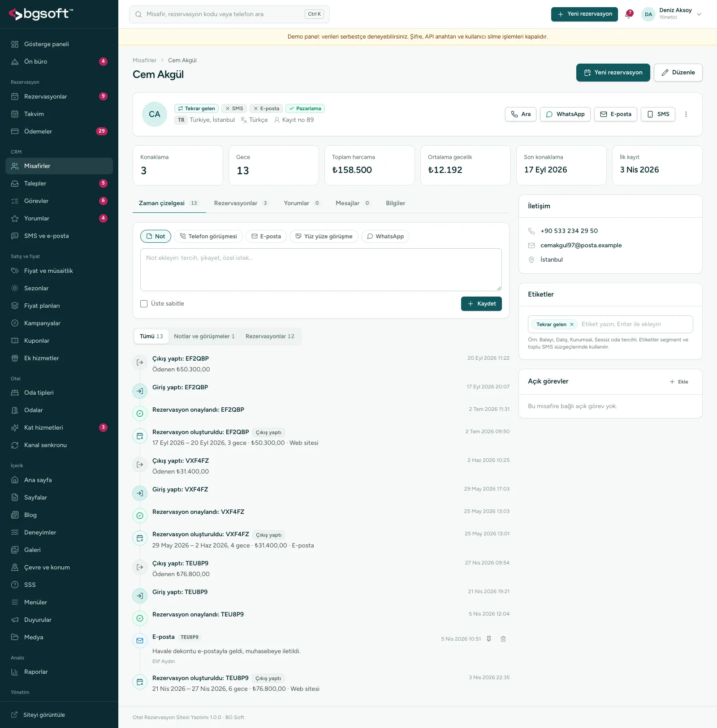This screenshot has height=728, width=717.
Task: Click the bgsoft logo
Action: click(x=41, y=14)
